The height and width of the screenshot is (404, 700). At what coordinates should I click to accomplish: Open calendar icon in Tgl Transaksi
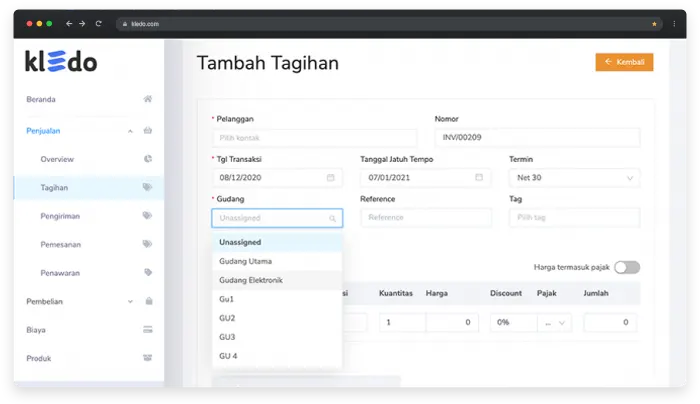point(330,178)
